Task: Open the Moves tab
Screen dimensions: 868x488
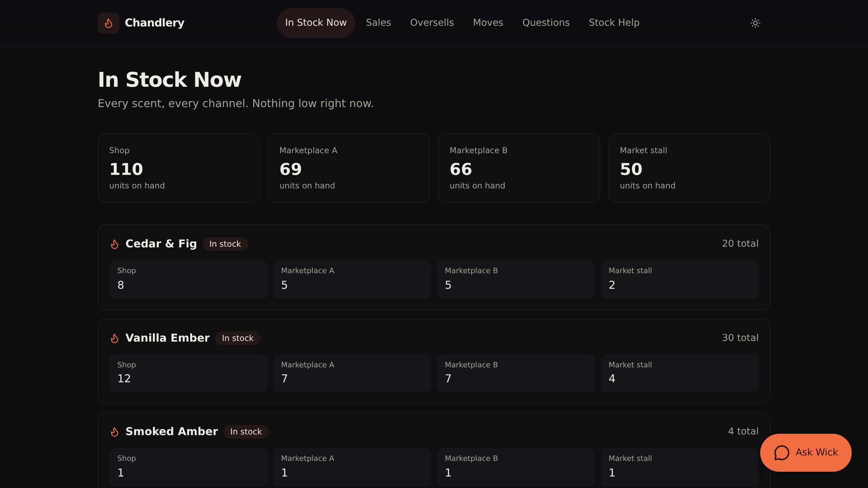Action: click(x=488, y=23)
